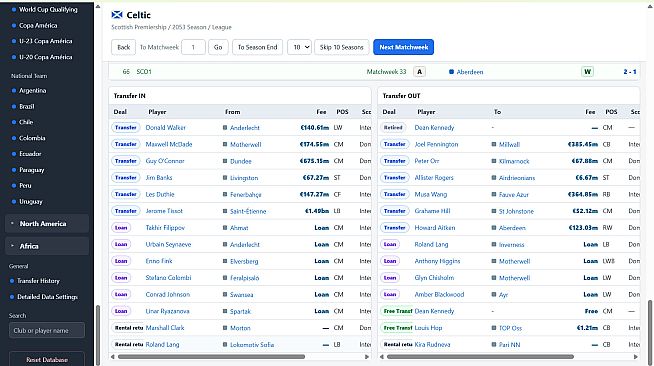This screenshot has height=366, width=654.
Task: Open U-23 Copa América in sidebar
Action: click(x=46, y=41)
